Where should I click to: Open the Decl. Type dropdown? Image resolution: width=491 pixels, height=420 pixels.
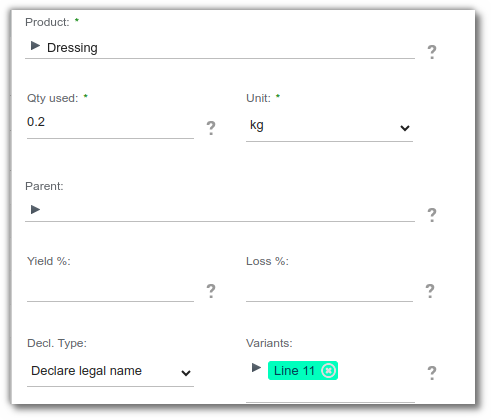click(x=110, y=372)
